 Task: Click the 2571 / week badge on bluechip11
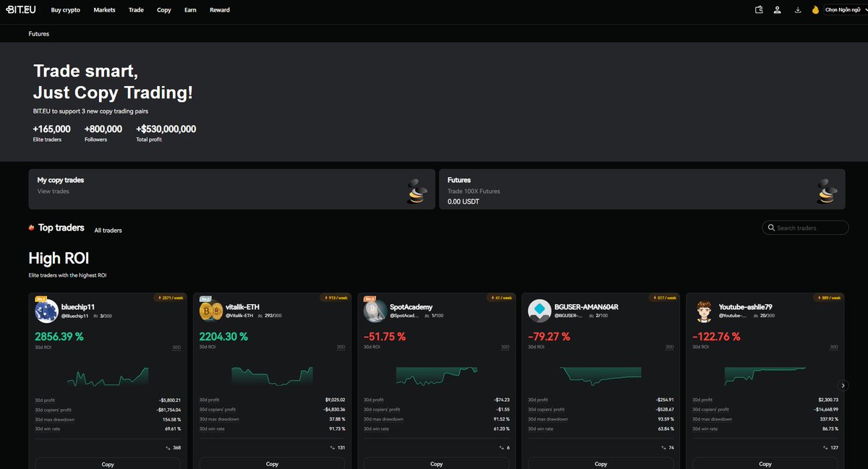(x=169, y=298)
